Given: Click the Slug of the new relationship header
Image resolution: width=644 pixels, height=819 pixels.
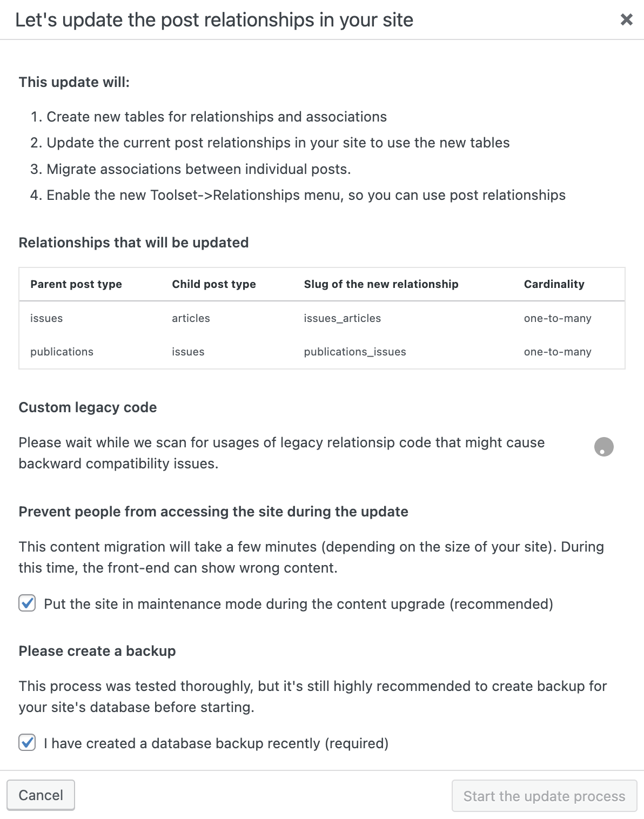Looking at the screenshot, I should click(x=381, y=284).
